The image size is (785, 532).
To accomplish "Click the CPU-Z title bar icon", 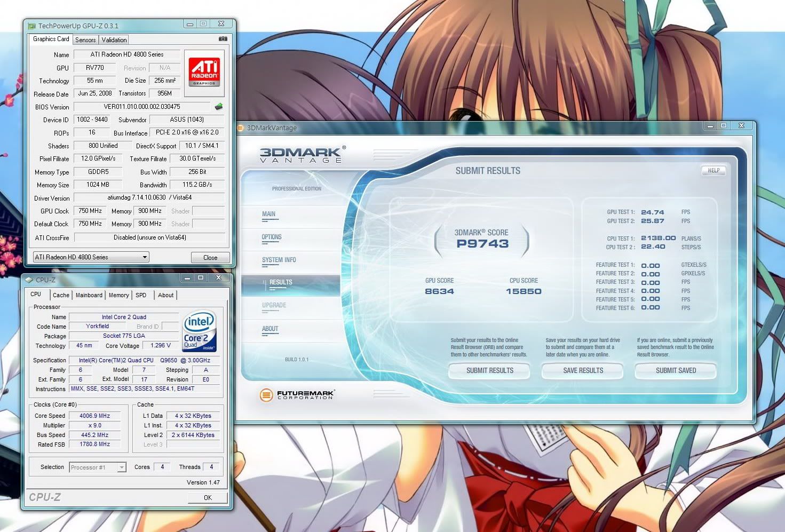I will [x=29, y=280].
